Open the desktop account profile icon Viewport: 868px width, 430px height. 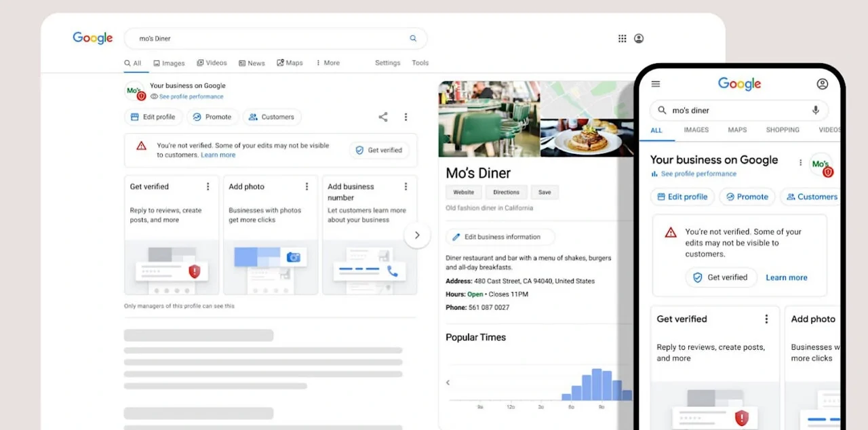(x=639, y=39)
